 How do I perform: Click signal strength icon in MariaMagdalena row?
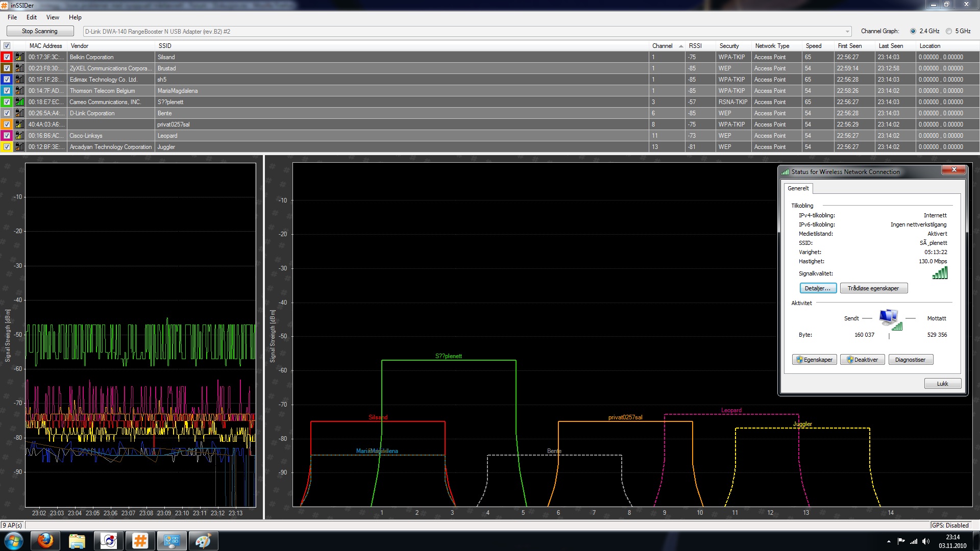click(19, 91)
